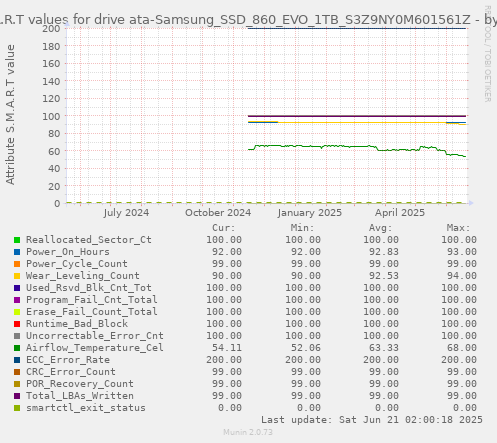Click the gray Uncorrectable_Error_Cnt swatch
The image size is (497, 443).
coord(17,336)
